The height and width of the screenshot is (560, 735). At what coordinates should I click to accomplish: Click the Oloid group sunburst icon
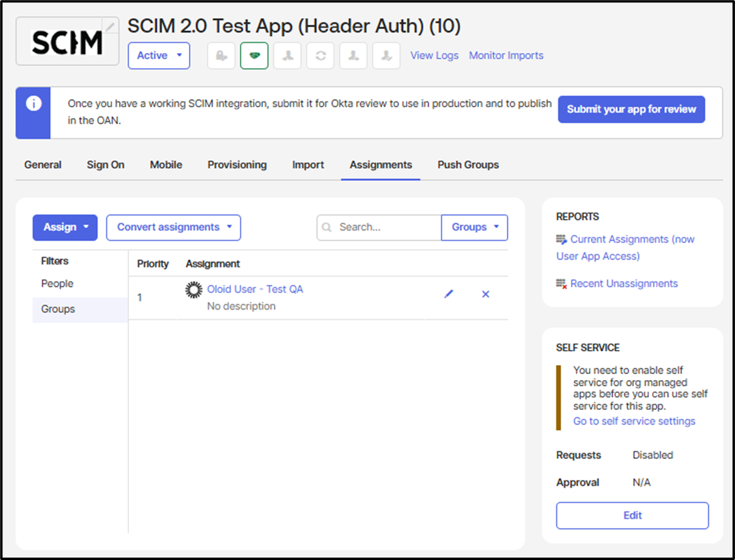193,290
